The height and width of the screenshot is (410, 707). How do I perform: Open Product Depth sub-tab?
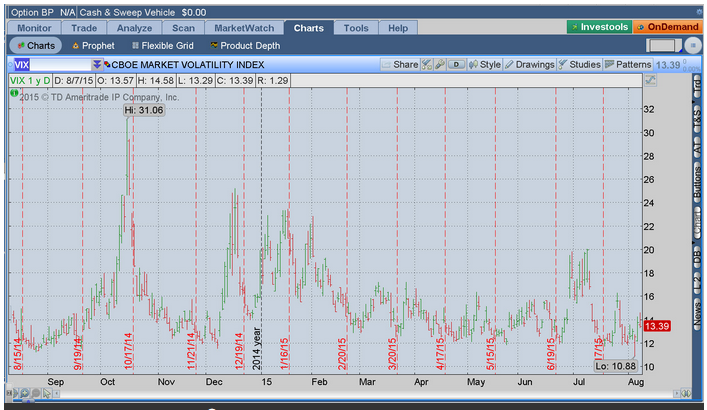pyautogui.click(x=245, y=46)
